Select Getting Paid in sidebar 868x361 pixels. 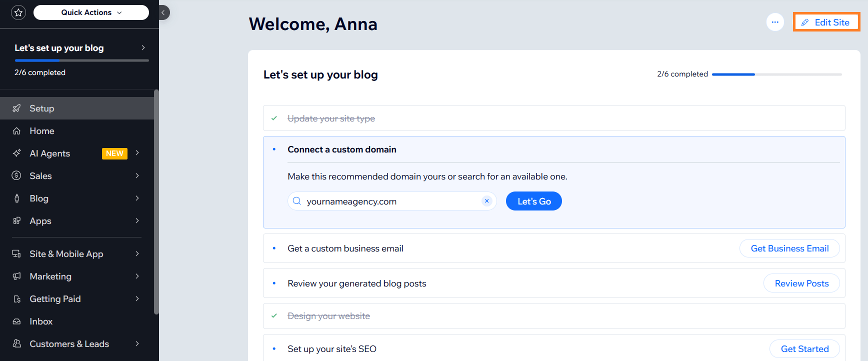tap(55, 299)
